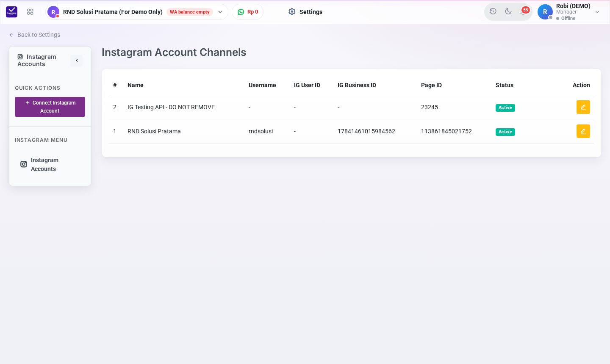Edit the IG Testing API row
Screen dimensions: 610x364
[583, 107]
